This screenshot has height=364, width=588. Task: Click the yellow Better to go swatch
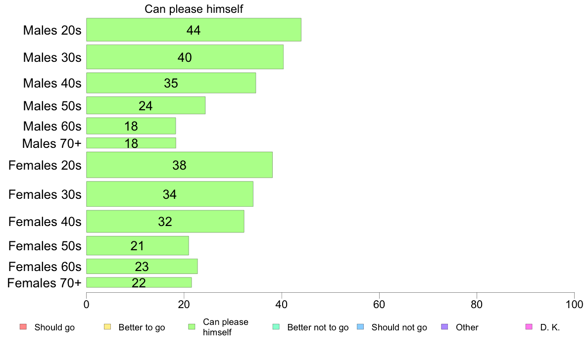tap(107, 327)
